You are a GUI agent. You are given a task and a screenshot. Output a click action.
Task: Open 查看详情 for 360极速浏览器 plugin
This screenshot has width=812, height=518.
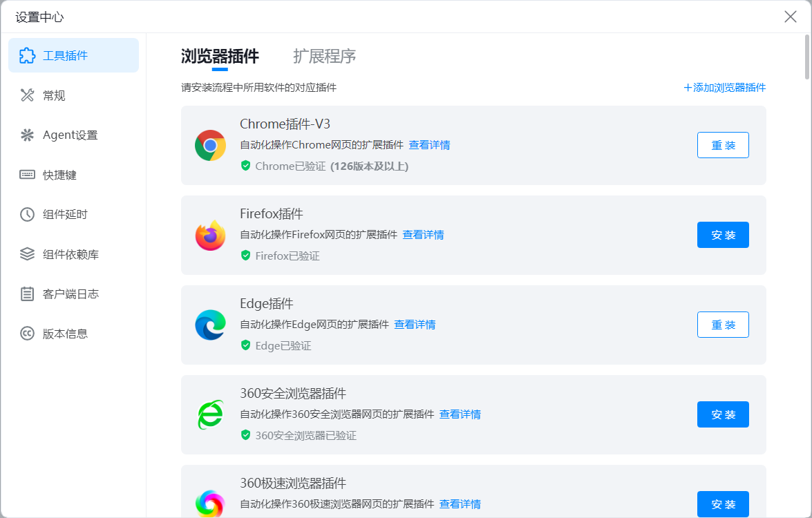[460, 504]
